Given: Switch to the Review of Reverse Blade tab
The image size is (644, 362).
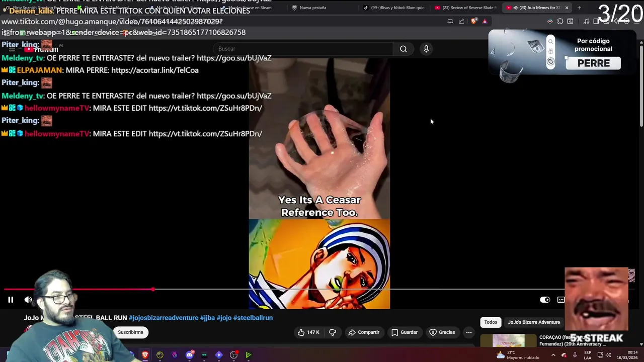Looking at the screenshot, I should tap(466, 8).
